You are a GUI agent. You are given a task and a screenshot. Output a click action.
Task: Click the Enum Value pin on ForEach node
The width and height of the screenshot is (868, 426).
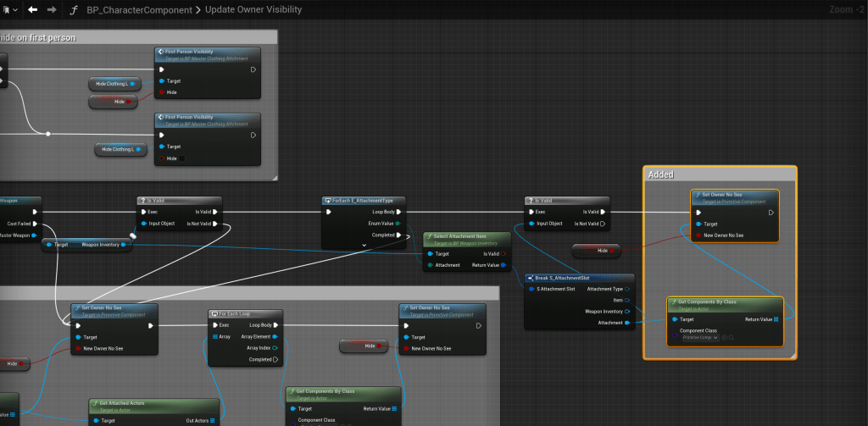(398, 224)
